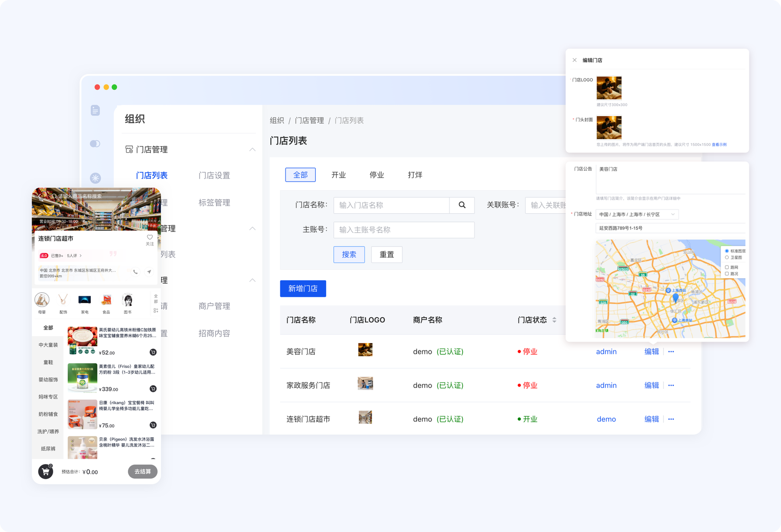The height and width of the screenshot is (532, 781).
Task: Click the 新增门店 button
Action: point(303,288)
